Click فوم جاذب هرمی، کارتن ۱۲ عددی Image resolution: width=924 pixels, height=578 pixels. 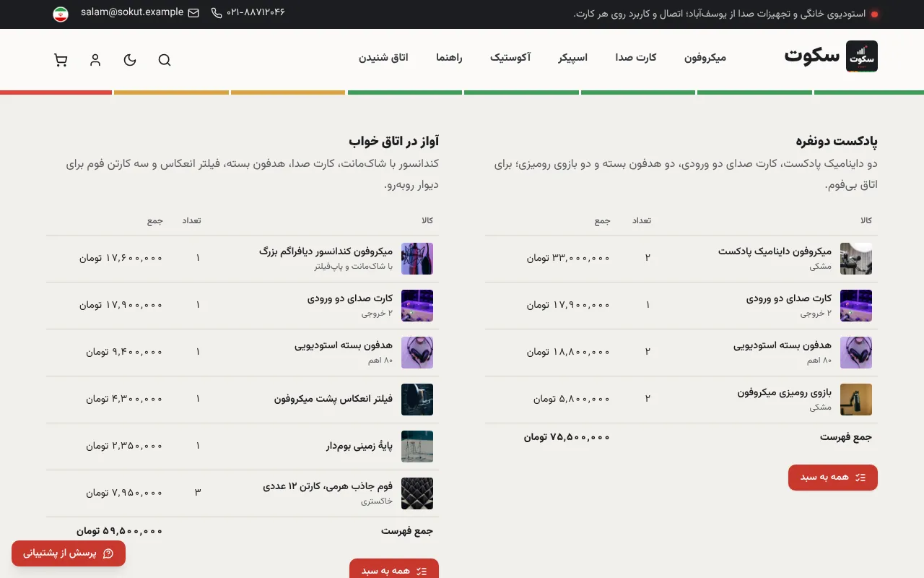[x=328, y=486]
